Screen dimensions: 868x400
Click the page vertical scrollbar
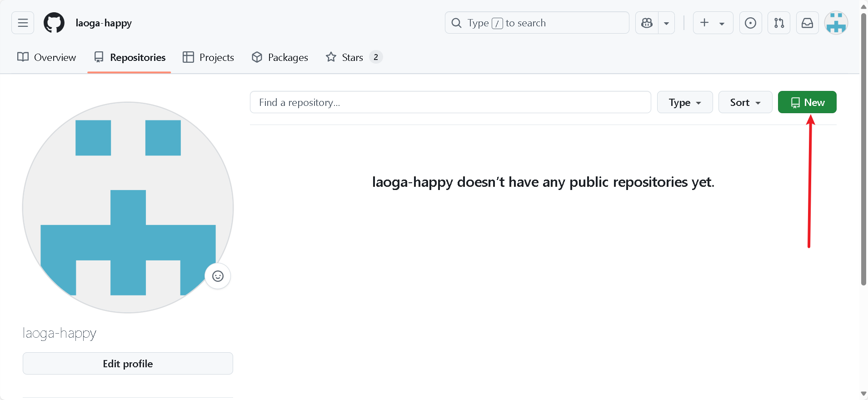click(863, 150)
